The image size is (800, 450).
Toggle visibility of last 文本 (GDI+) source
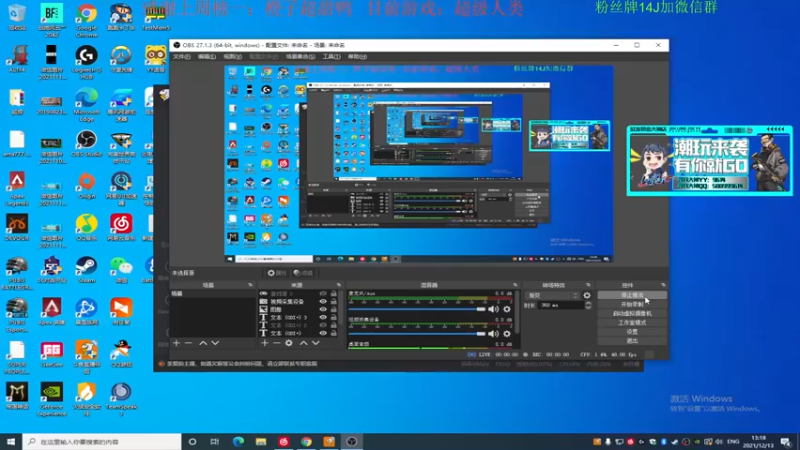pos(323,333)
